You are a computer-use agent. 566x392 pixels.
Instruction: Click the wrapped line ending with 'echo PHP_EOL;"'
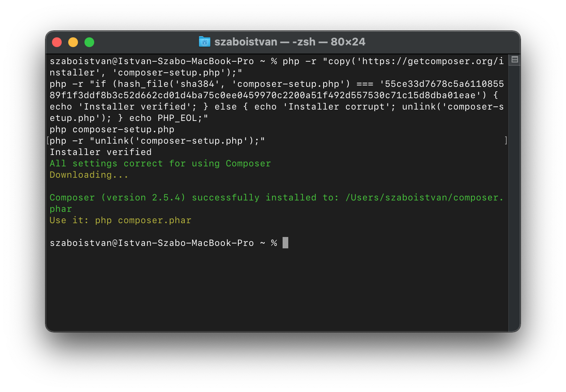(x=129, y=118)
